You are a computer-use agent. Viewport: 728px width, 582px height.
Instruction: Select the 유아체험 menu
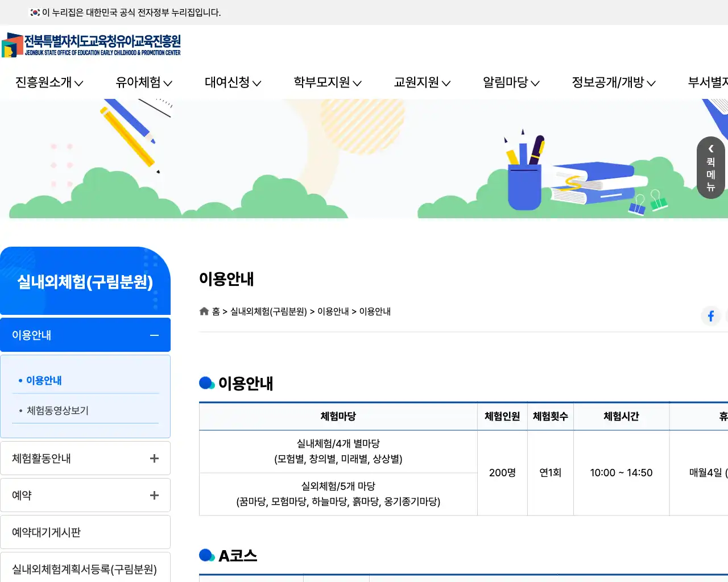pos(142,82)
